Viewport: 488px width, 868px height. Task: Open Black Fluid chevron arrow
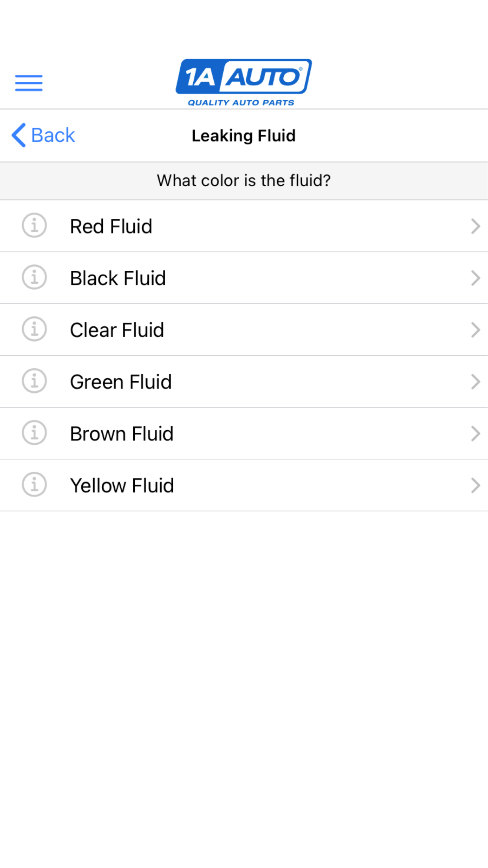(475, 278)
